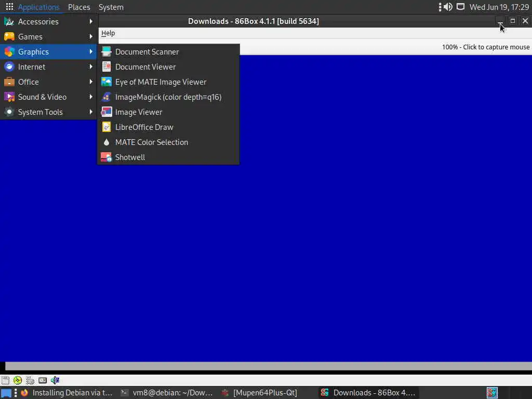Click the Applications grid icon in top panel

point(9,7)
